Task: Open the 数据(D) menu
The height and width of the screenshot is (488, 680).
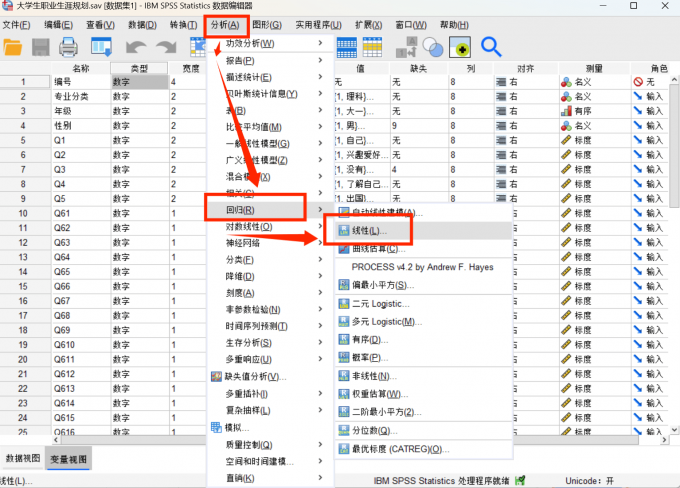Action: click(x=142, y=25)
